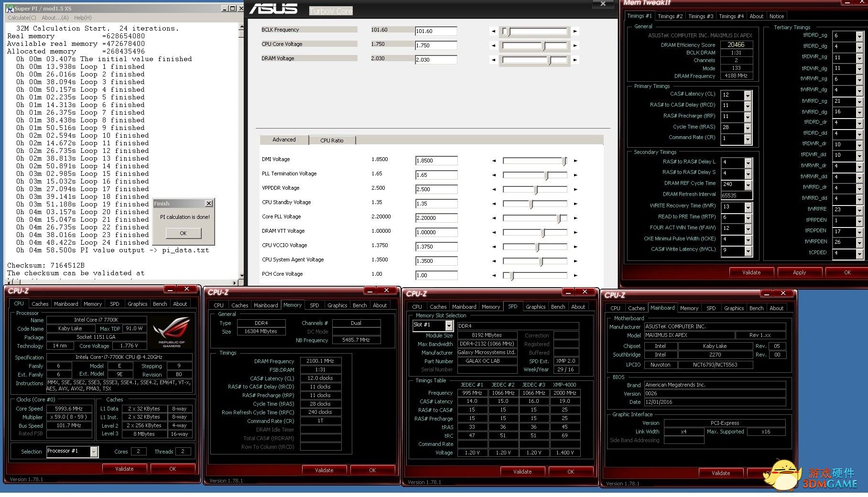
Task: Open the tRDRD_sg tertiary timing dropdown
Action: (859, 36)
